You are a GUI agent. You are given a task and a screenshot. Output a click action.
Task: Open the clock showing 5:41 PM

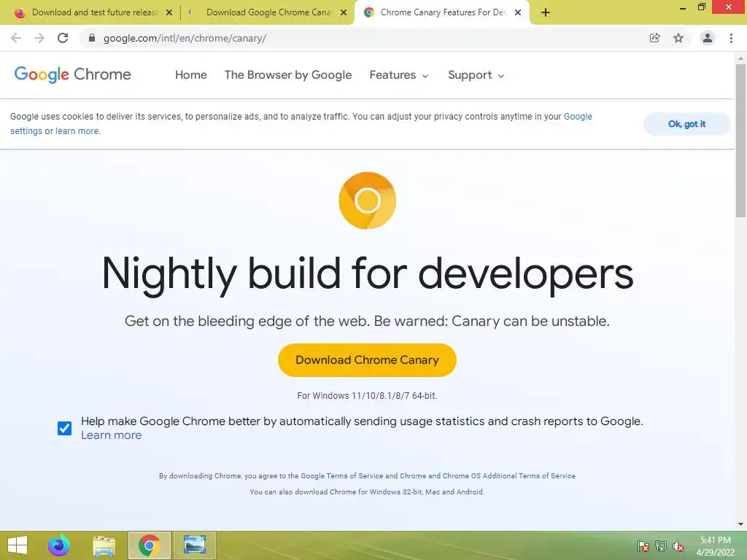coord(715,546)
